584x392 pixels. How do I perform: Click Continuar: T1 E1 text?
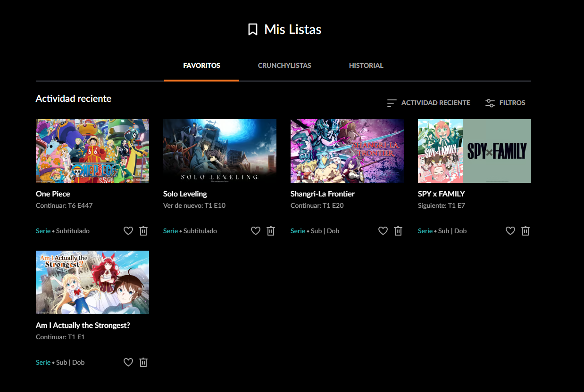pyautogui.click(x=60, y=337)
